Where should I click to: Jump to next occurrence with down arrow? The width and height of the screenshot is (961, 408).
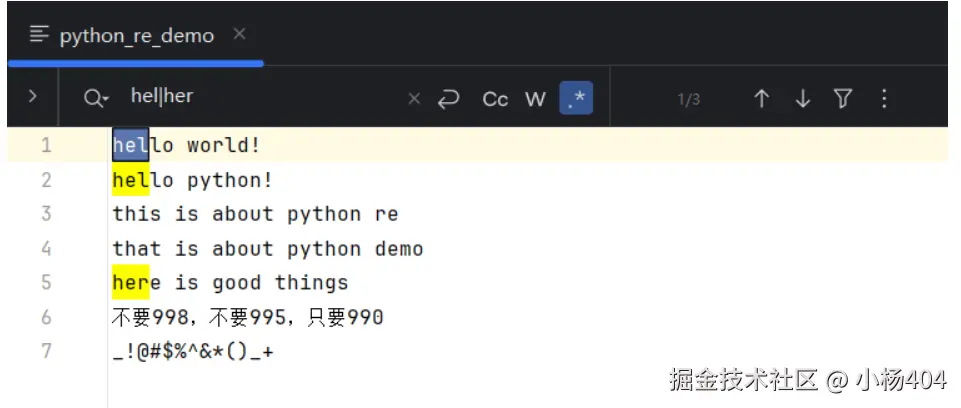point(802,98)
